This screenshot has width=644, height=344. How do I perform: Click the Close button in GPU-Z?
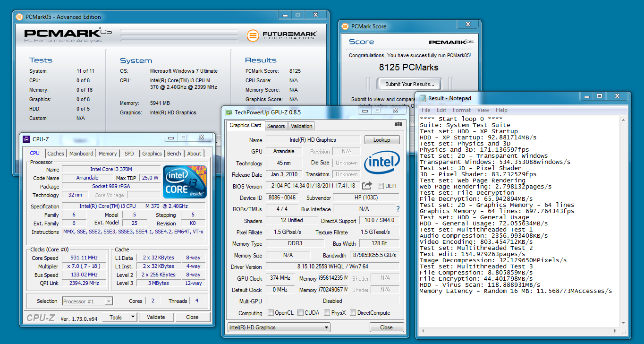[x=386, y=327]
